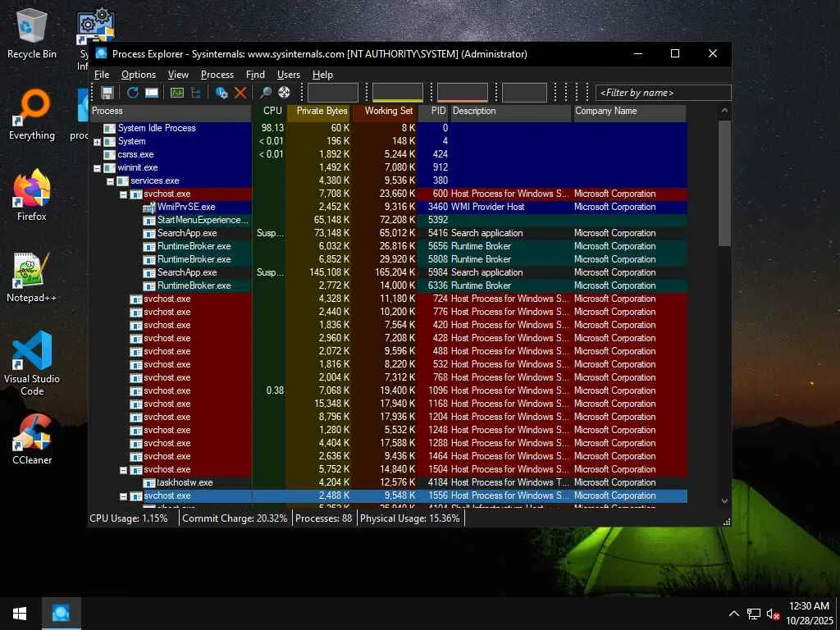Sort by the Working Set column header
Image resolution: width=840 pixels, height=630 pixels.
pos(385,111)
